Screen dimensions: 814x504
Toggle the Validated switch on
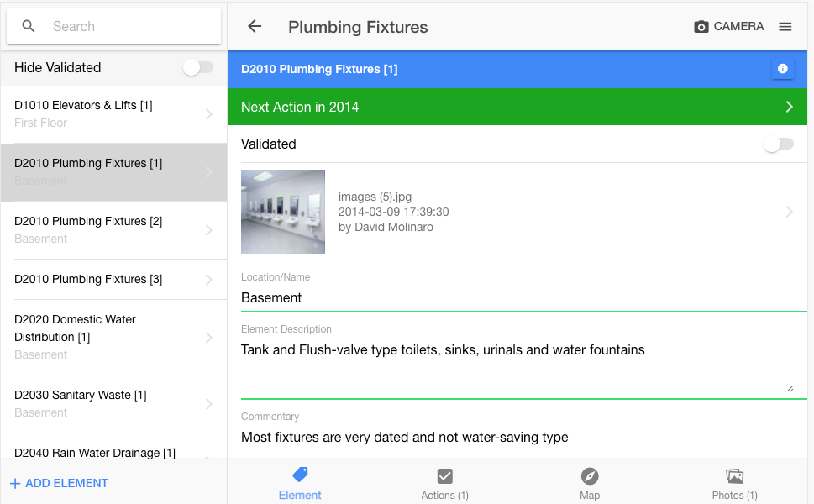coord(778,144)
